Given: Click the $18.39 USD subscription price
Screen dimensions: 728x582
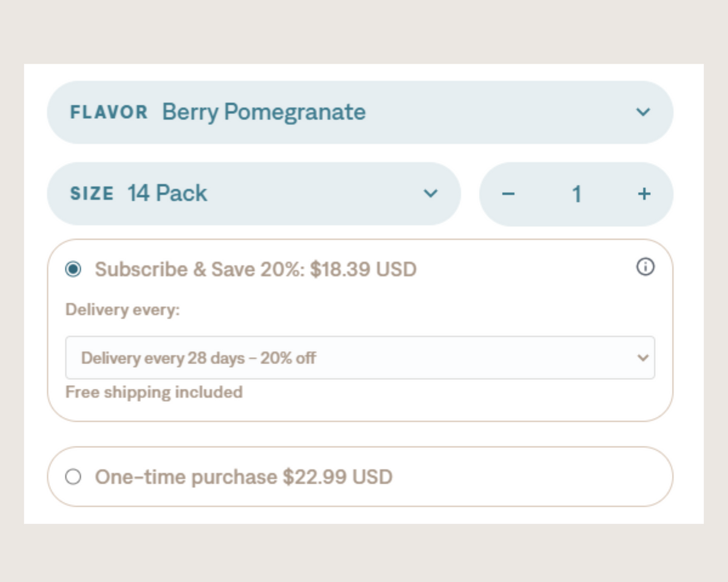Looking at the screenshot, I should (x=363, y=269).
